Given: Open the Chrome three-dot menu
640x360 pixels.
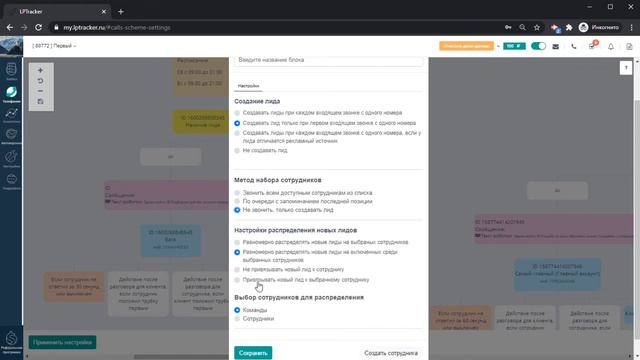Looking at the screenshot, I should click(x=631, y=27).
